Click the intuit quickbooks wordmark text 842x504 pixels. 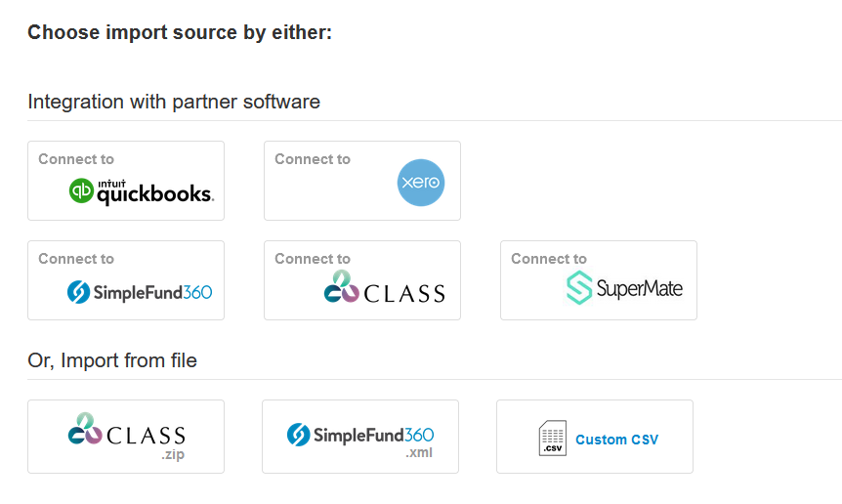pyautogui.click(x=155, y=192)
